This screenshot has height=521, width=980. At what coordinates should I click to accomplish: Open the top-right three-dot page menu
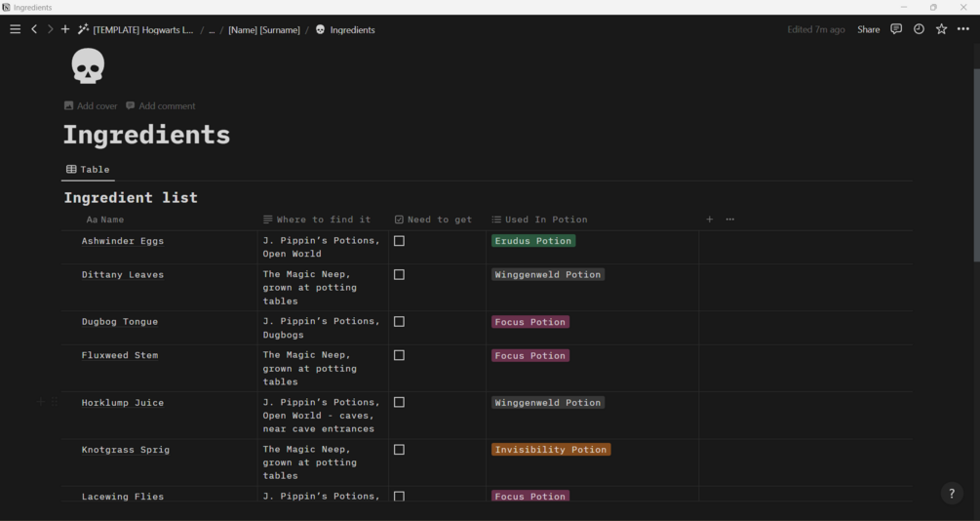coord(963,29)
